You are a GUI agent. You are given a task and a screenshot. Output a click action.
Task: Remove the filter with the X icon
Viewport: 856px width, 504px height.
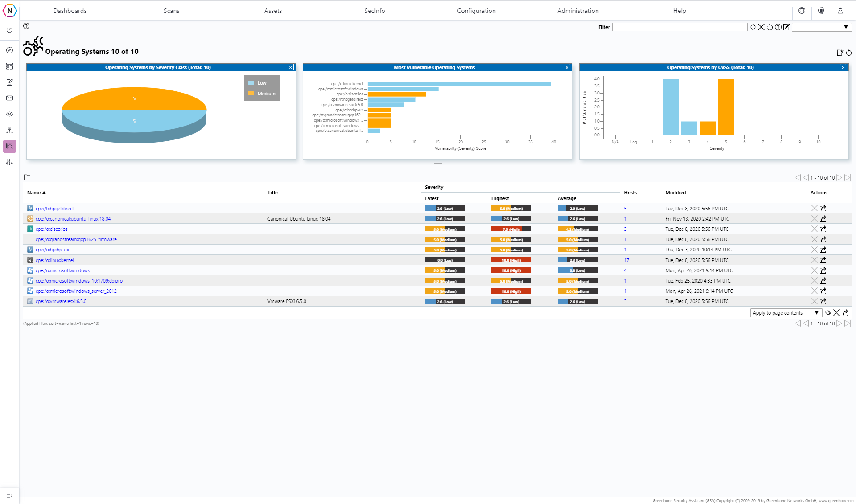tap(761, 27)
